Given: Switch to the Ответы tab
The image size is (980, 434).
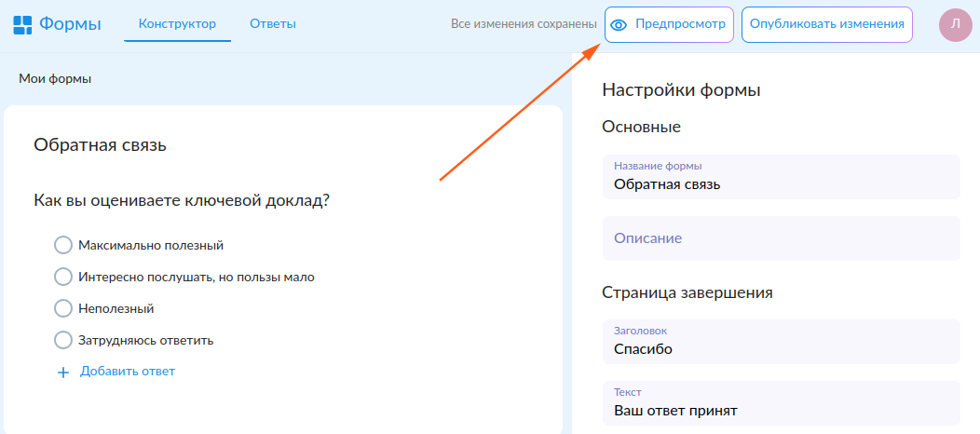Looking at the screenshot, I should tap(273, 24).
